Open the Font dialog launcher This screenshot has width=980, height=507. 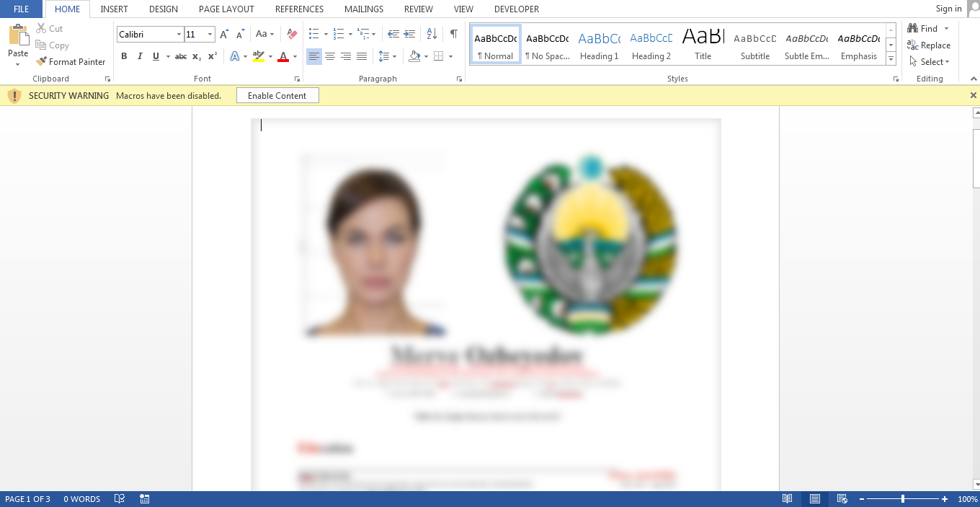pyautogui.click(x=296, y=79)
